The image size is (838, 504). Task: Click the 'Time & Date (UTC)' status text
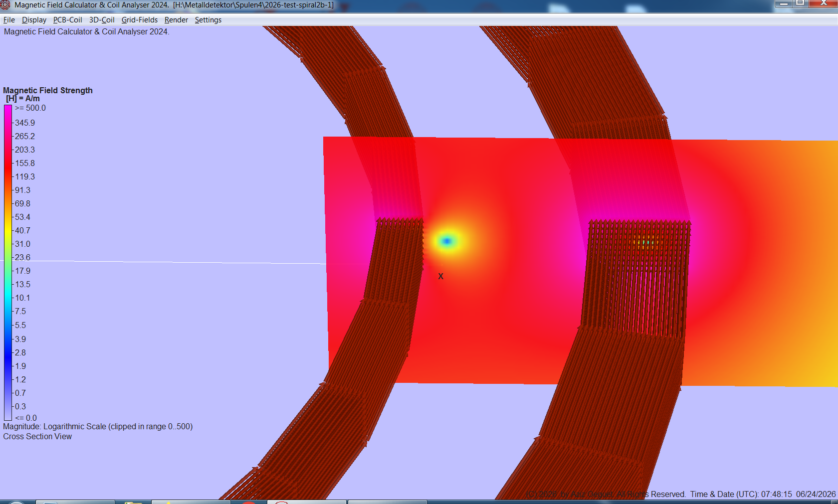click(763, 494)
